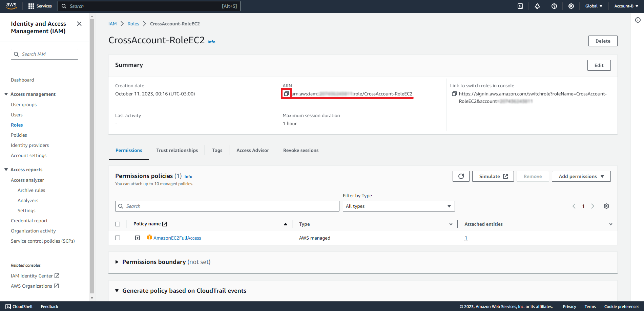Screen dimensions: 644x311
Task: Sort the Type column
Action: pos(451,224)
